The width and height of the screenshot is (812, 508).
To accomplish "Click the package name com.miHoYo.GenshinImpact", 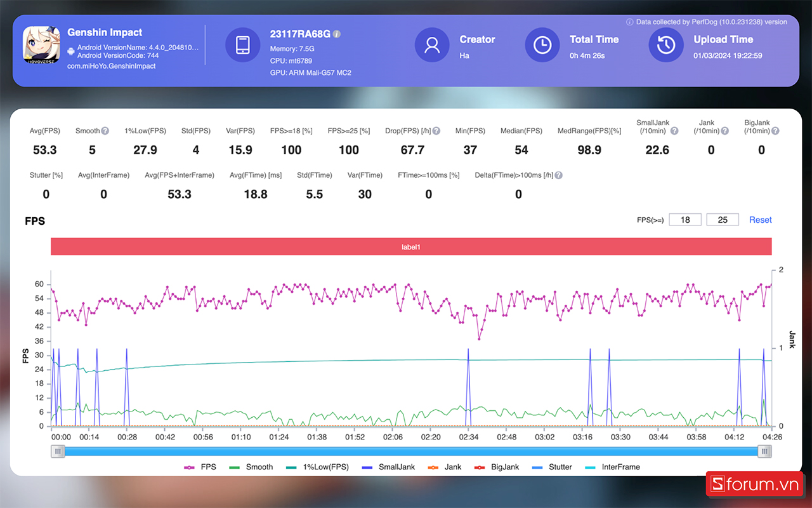I will click(112, 66).
